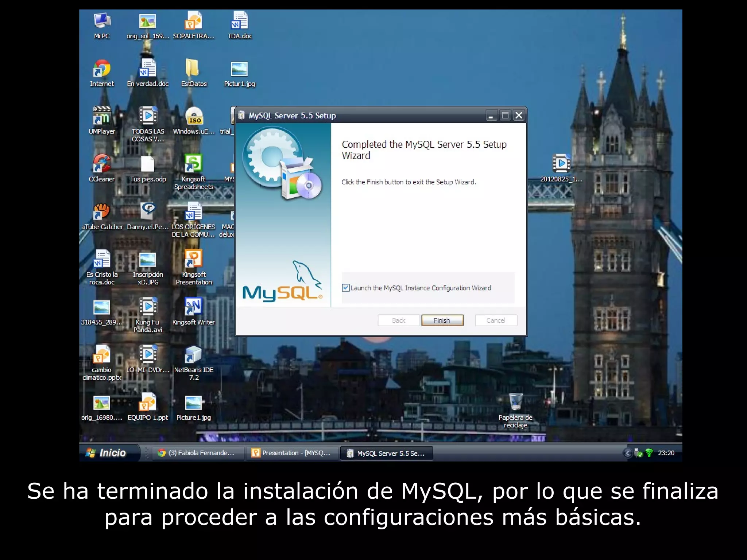Screen dimensions: 747x560
Task: Select En verdad.doc file icon
Action: point(148,69)
